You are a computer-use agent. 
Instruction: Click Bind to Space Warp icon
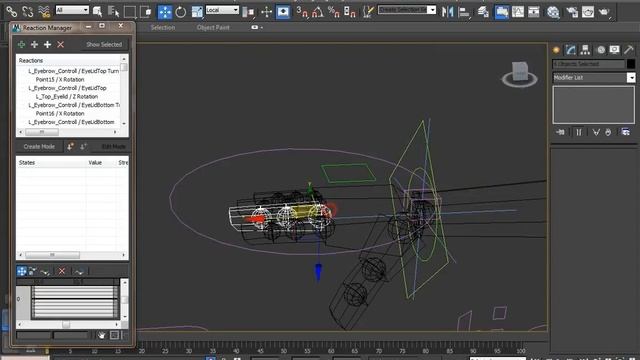click(44, 11)
